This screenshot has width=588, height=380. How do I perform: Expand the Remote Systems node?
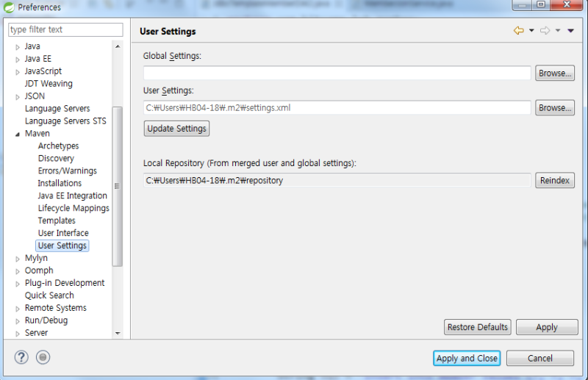pyautogui.click(x=17, y=309)
